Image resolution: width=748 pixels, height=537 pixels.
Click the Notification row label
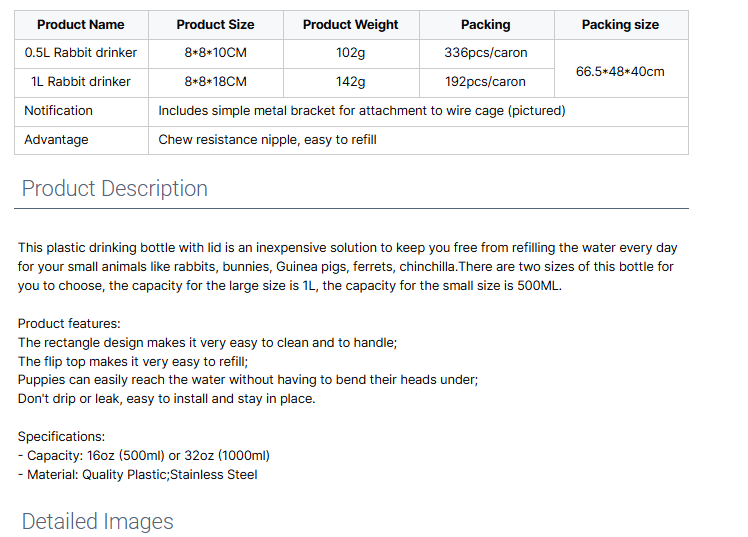coord(58,111)
